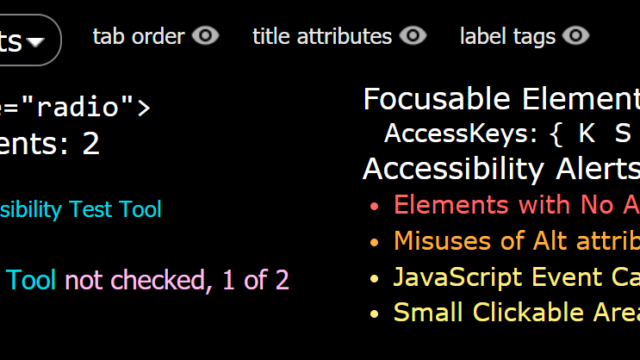This screenshot has height=360, width=640.
Task: Open the dropdown arrow of the rounded button
Action: pyautogui.click(x=35, y=41)
